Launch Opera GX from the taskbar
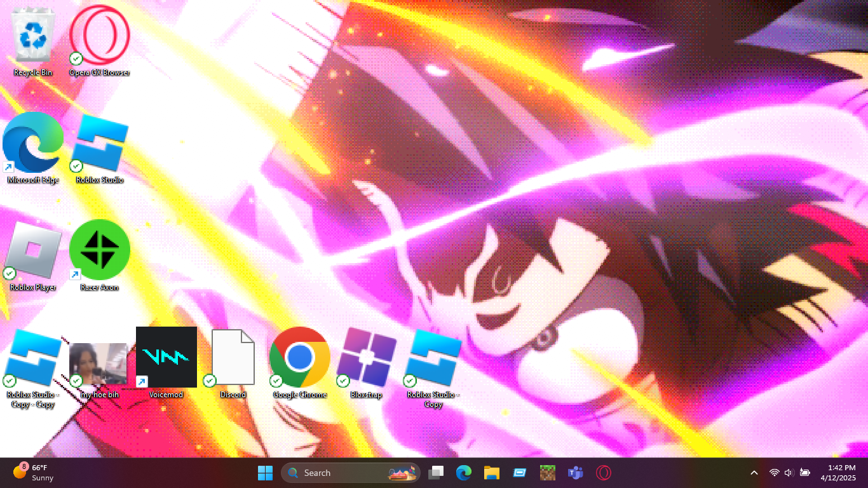The width and height of the screenshot is (868, 488). [604, 473]
